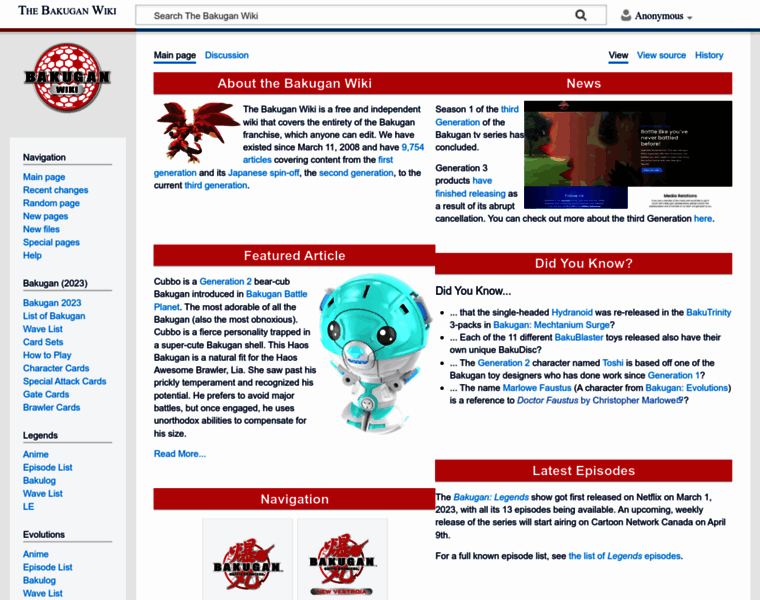Select the View tab
The width and height of the screenshot is (760, 600).
pyautogui.click(x=618, y=55)
